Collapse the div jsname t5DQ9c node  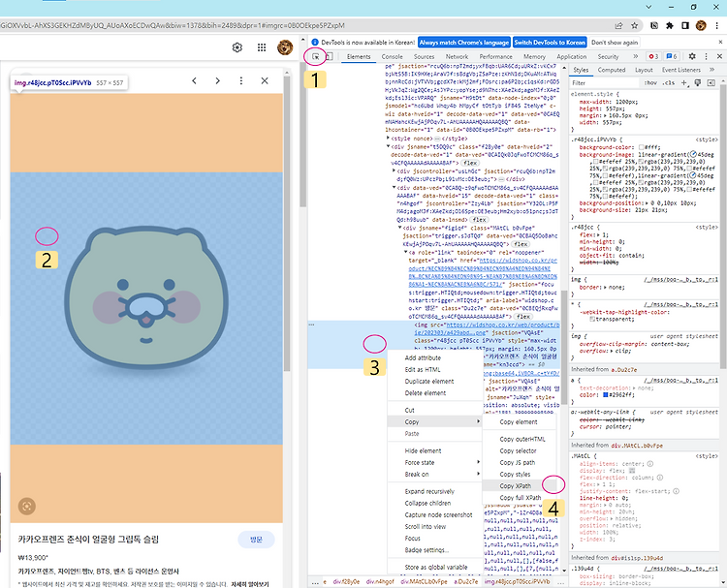tap(388, 146)
